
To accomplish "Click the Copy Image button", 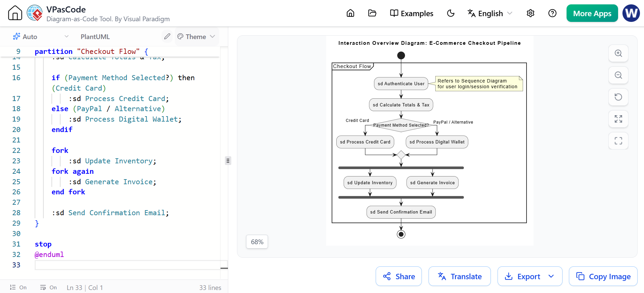I will click(x=603, y=276).
